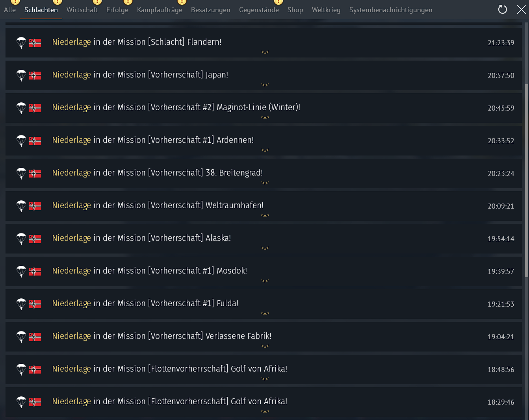This screenshot has width=529, height=420.
Task: Click the refresh icon in the header
Action: [x=503, y=9]
